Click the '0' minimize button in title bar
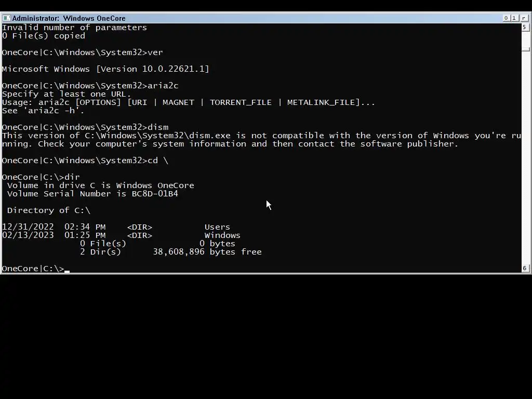The height and width of the screenshot is (399, 532). point(506,18)
